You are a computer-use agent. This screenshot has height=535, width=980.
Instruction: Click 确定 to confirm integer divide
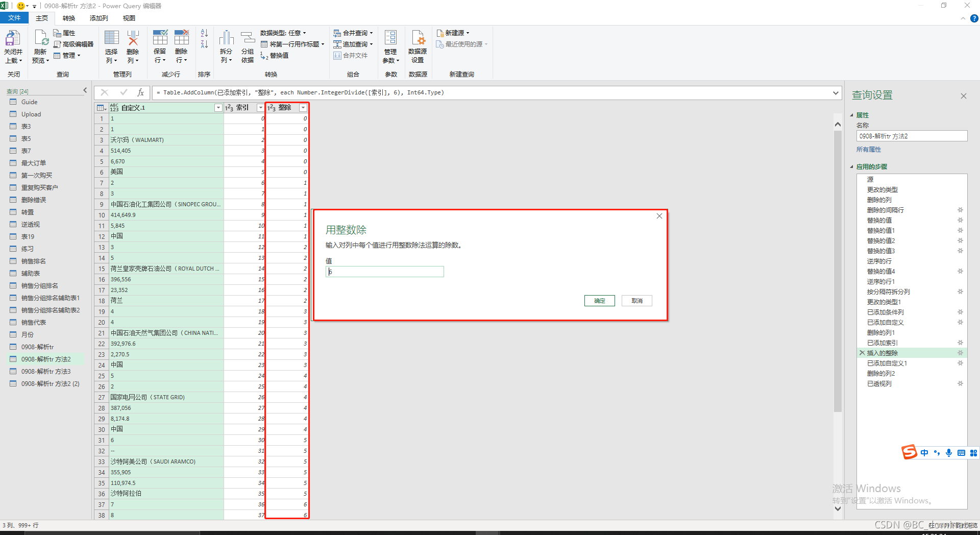(600, 301)
